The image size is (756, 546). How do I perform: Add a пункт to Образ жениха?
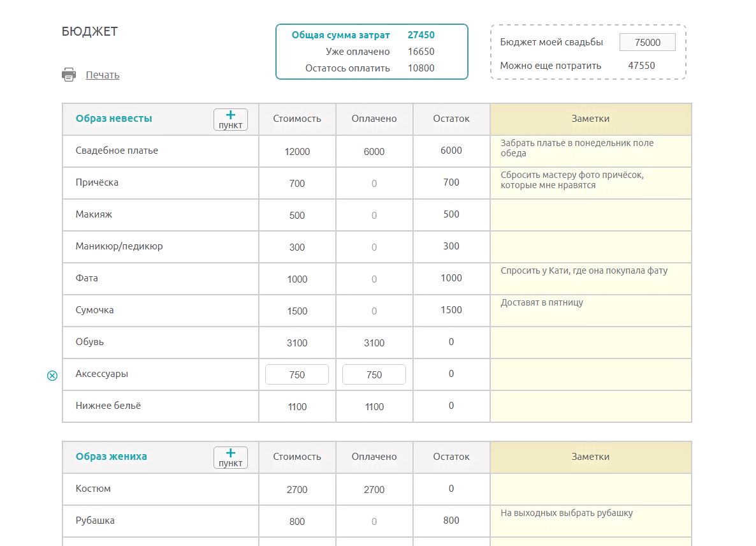[231, 458]
